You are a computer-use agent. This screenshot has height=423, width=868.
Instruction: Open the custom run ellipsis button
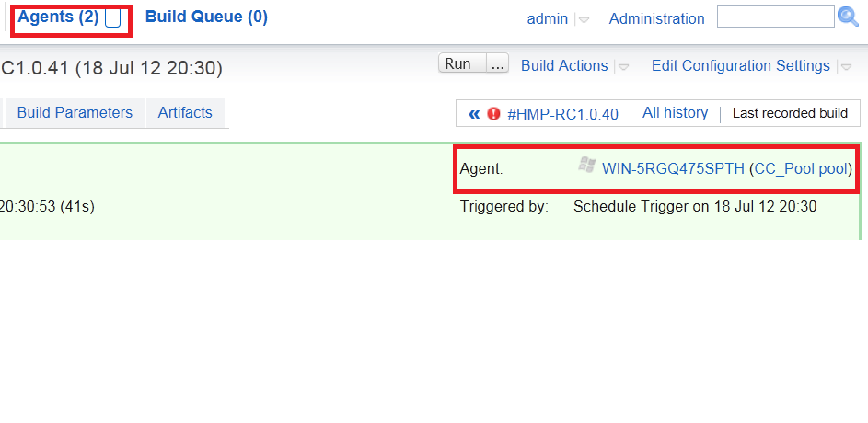(x=498, y=63)
